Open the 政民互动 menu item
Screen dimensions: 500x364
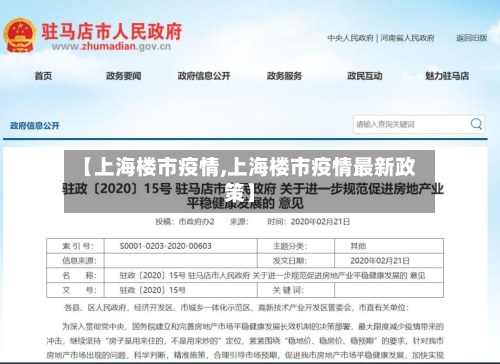[365, 76]
